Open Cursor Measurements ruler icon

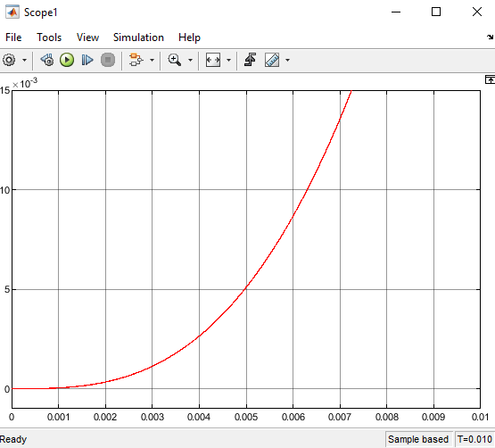coord(272,60)
